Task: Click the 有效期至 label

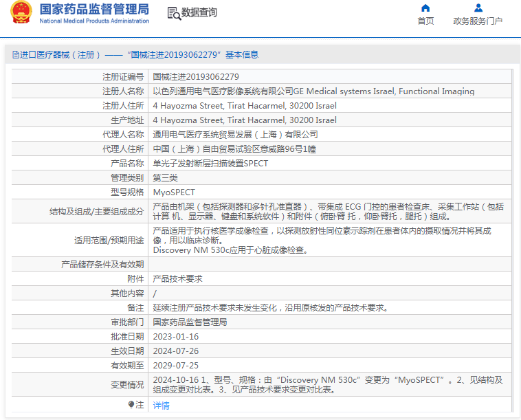Action: (127, 366)
